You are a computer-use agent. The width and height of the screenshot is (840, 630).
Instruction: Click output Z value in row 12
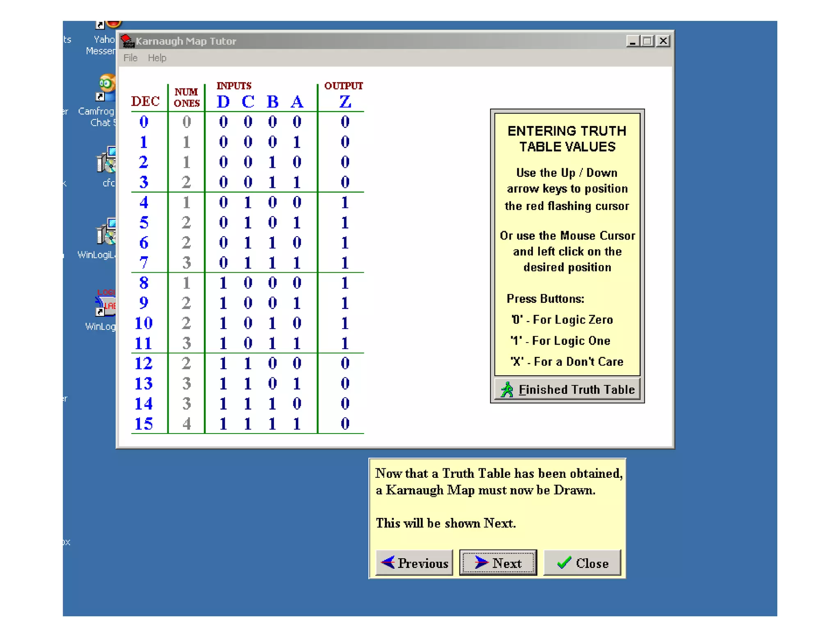pyautogui.click(x=345, y=363)
